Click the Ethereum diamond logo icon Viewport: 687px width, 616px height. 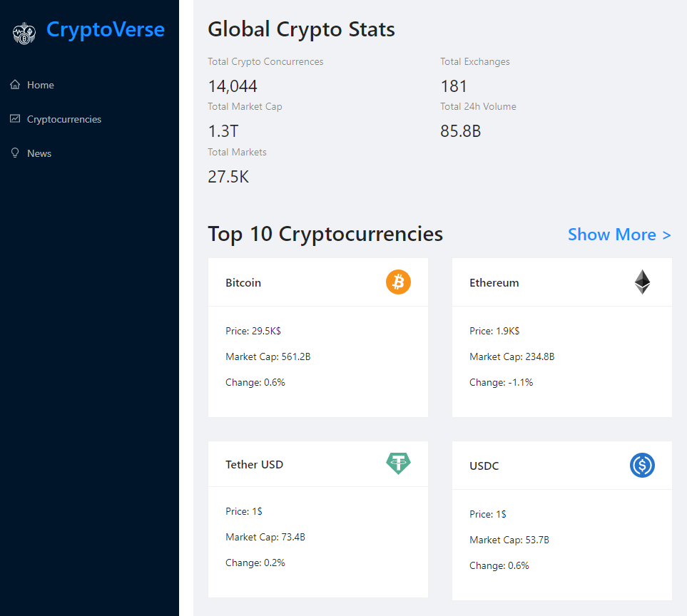642,282
